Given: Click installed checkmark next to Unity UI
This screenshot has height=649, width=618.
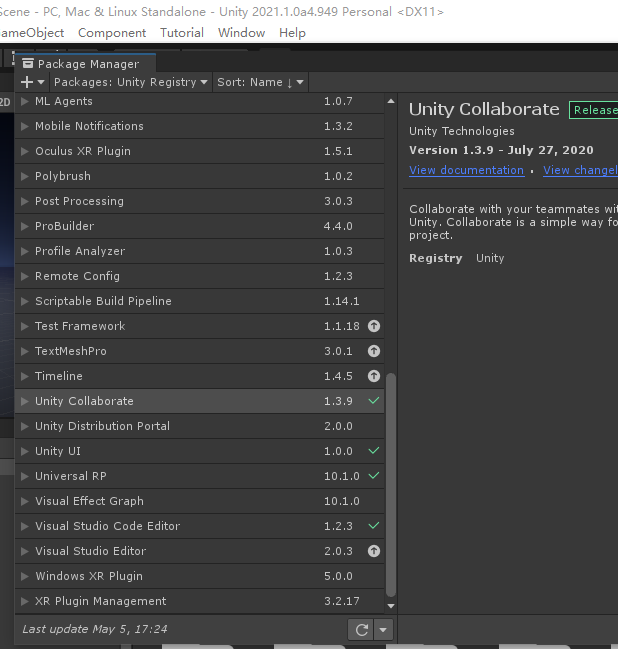Looking at the screenshot, I should pos(374,451).
